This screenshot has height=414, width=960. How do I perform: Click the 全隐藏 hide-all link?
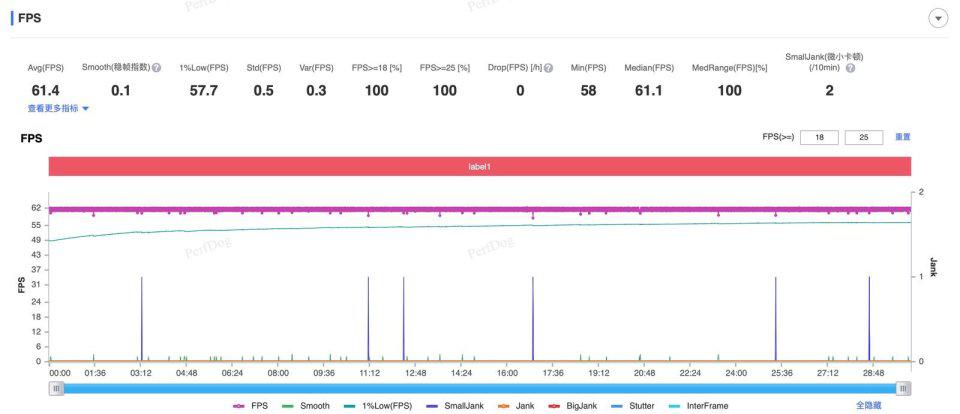[x=869, y=405]
